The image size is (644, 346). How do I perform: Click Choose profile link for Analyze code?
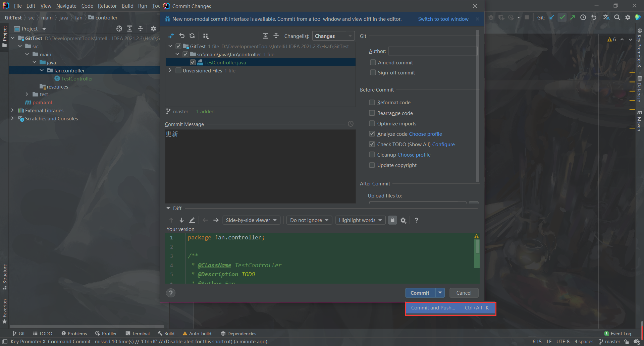point(425,134)
